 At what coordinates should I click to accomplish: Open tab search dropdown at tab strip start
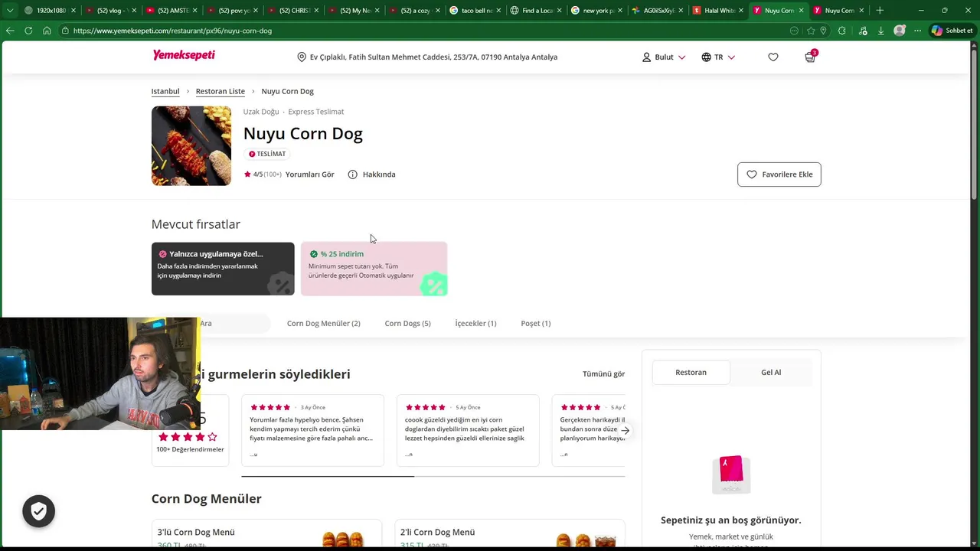9,11
